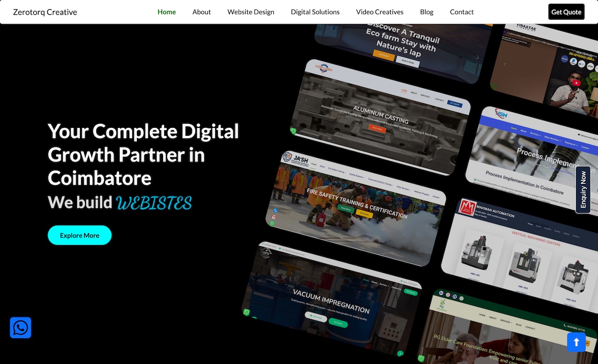598x364 pixels.
Task: Open Video Creatives from navbar
Action: pos(380,12)
